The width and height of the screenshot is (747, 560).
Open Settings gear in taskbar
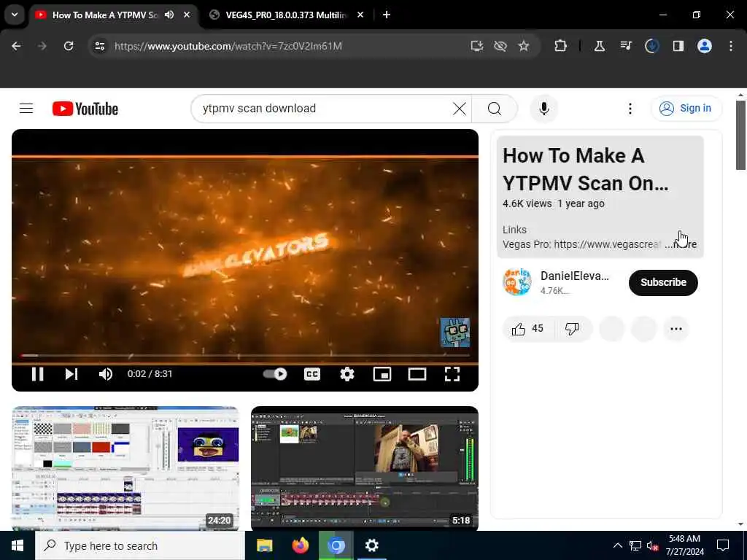click(371, 545)
